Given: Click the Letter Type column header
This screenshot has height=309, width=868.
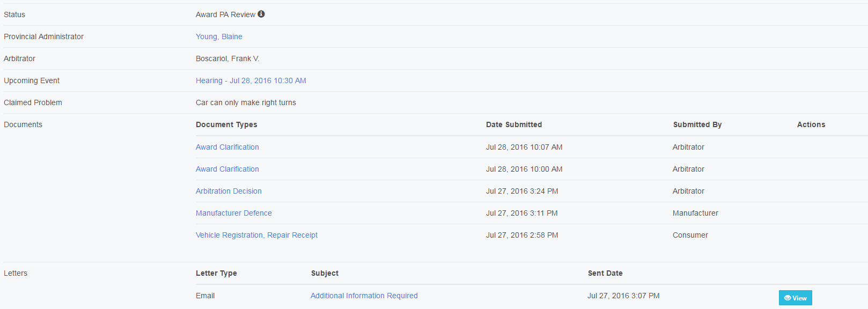Looking at the screenshot, I should point(216,273).
